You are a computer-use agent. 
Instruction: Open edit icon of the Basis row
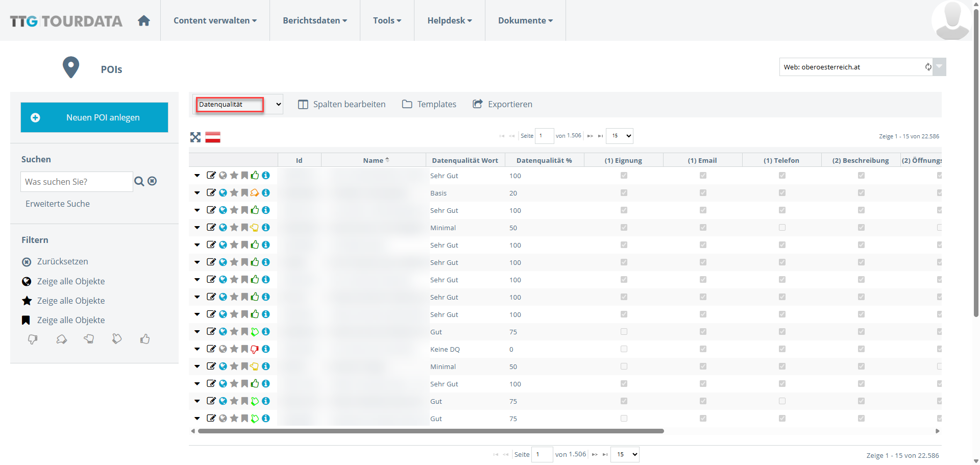click(x=211, y=192)
